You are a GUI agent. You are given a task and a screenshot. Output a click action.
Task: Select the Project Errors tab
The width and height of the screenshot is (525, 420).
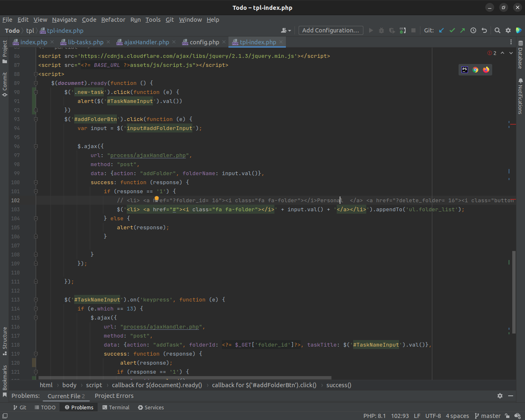tap(114, 396)
